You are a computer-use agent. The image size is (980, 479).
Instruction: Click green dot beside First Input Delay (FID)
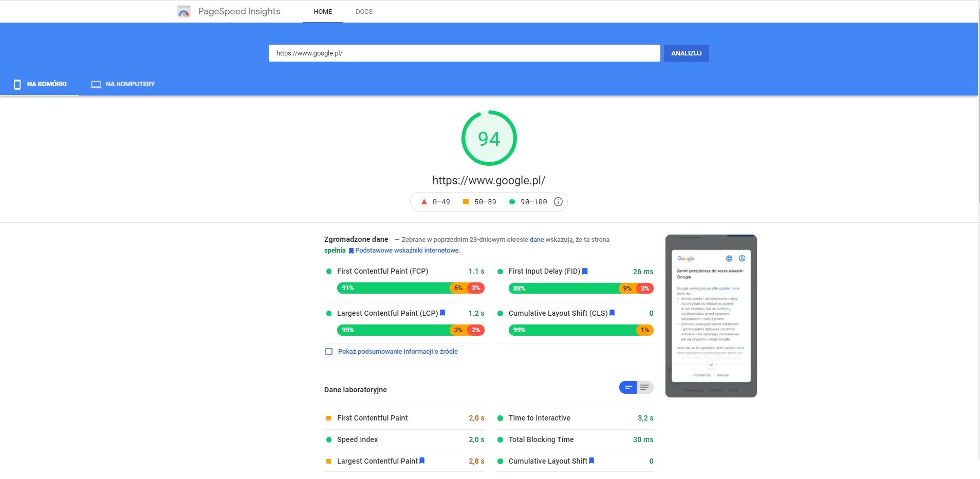tap(500, 271)
